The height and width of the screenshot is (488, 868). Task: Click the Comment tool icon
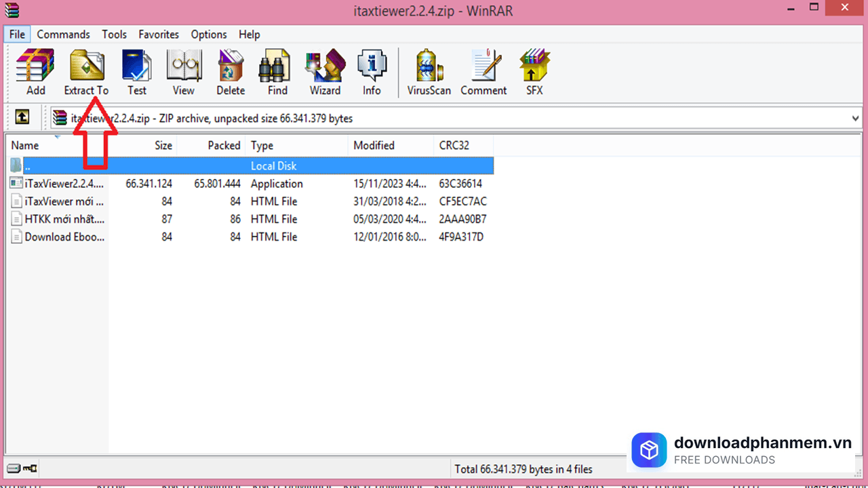tap(483, 68)
